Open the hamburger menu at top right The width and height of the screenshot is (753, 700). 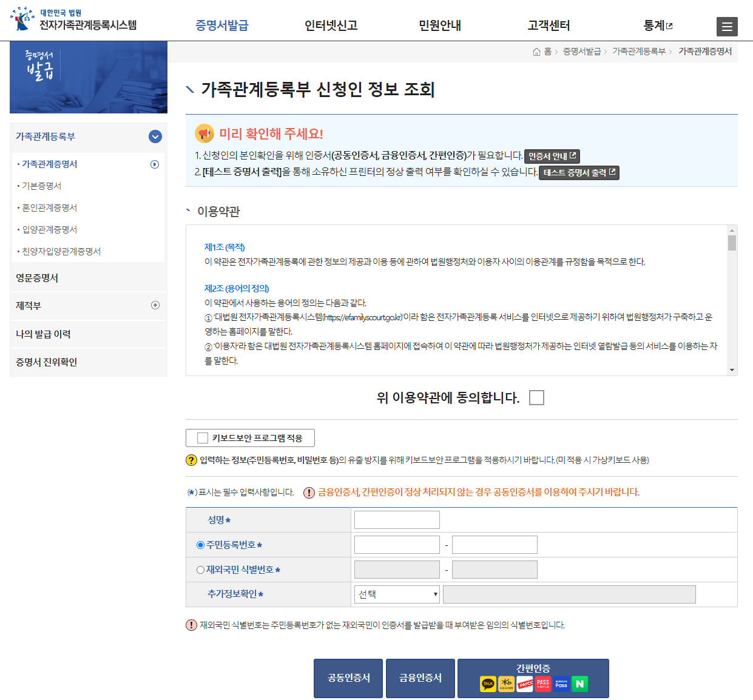click(x=727, y=26)
